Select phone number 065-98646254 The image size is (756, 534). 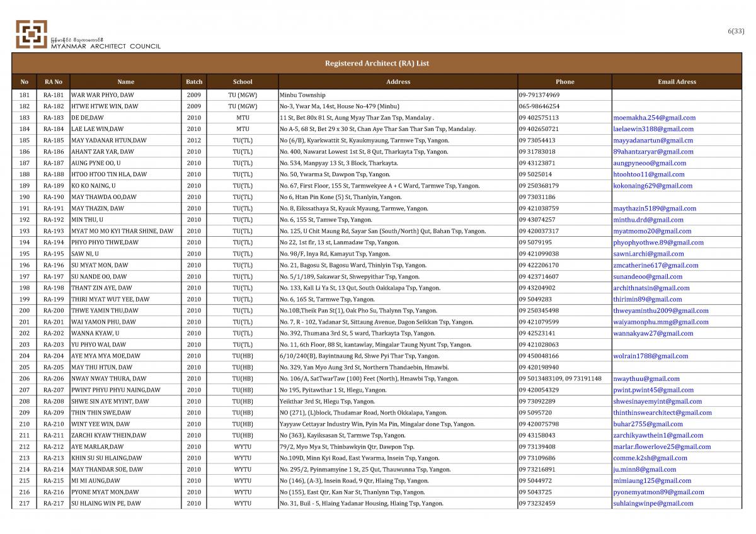(539, 106)
